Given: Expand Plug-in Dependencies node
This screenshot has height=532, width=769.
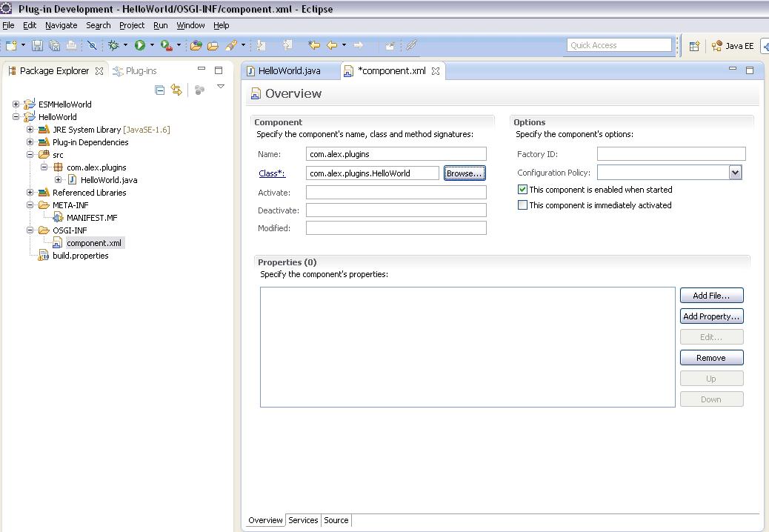Looking at the screenshot, I should tap(30, 142).
